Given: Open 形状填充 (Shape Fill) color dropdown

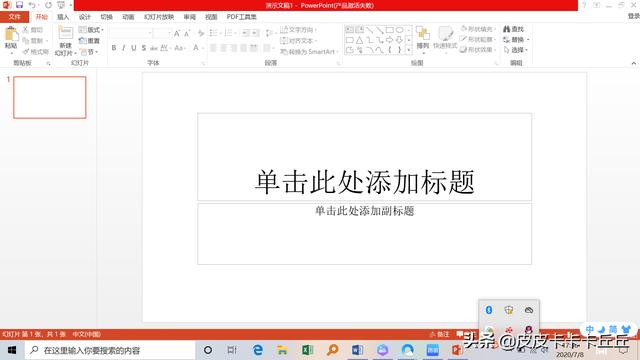Looking at the screenshot, I should pos(478,29).
